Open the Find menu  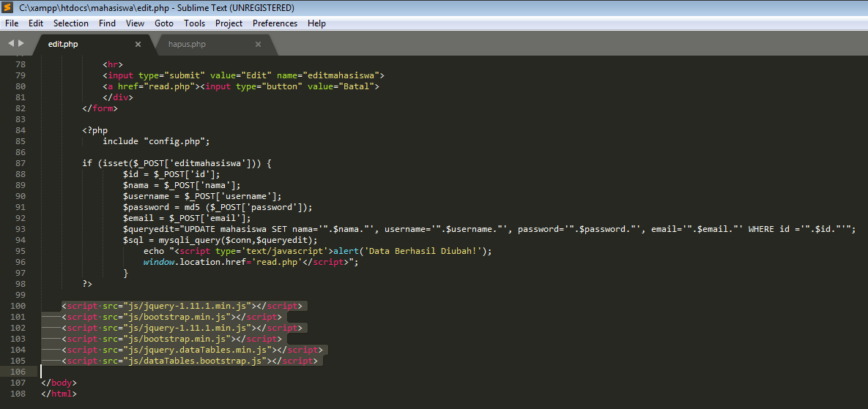coord(108,23)
